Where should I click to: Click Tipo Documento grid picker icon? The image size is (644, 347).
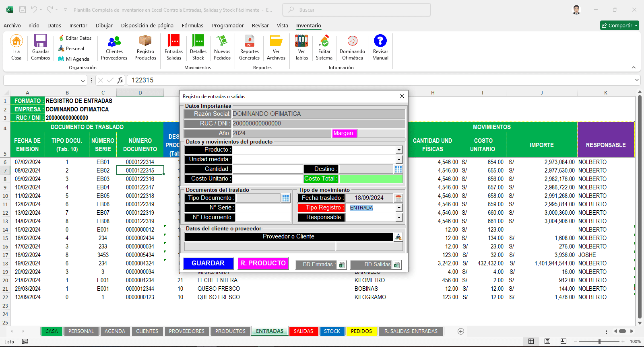[286, 198]
